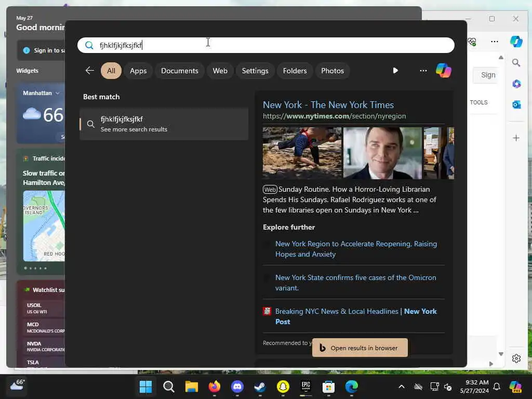This screenshot has width=532, height=399.
Task: Select the Settings search filter
Action: click(x=255, y=71)
